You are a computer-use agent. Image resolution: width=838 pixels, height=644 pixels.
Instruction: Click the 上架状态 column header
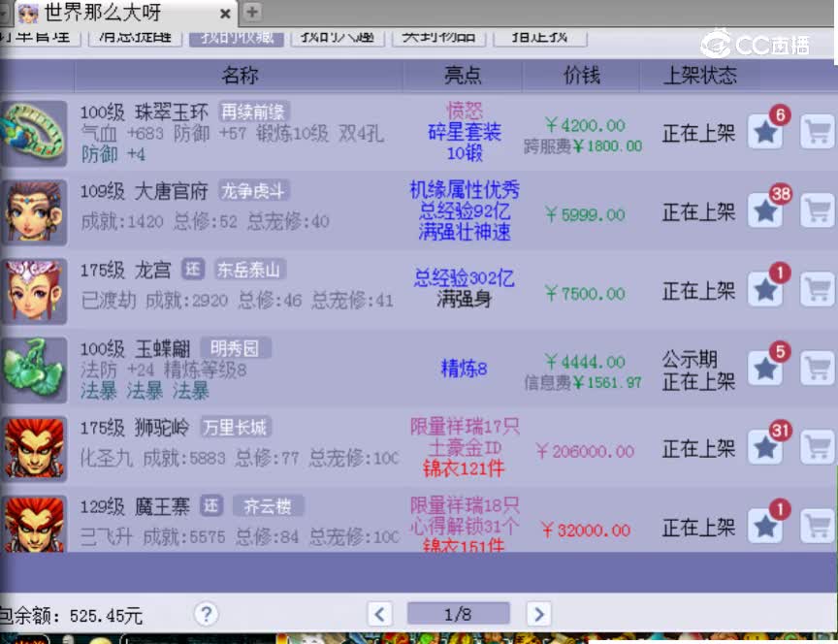[x=699, y=76]
